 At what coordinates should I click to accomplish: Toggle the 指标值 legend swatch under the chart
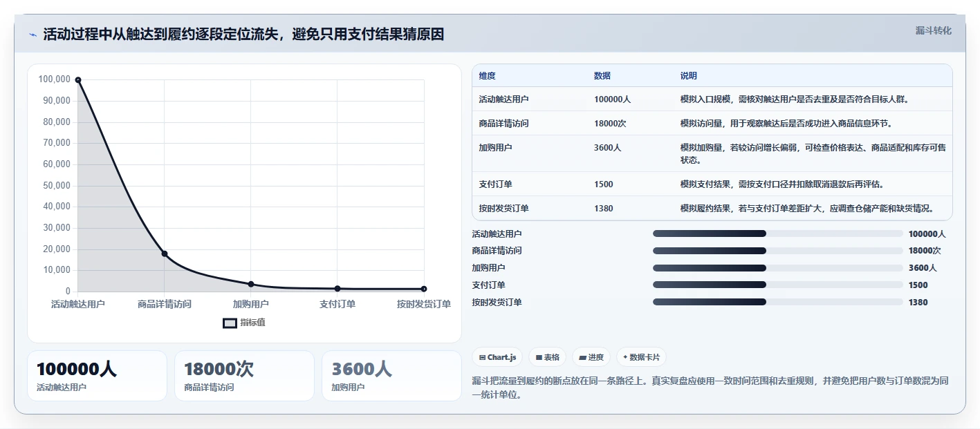click(x=230, y=323)
